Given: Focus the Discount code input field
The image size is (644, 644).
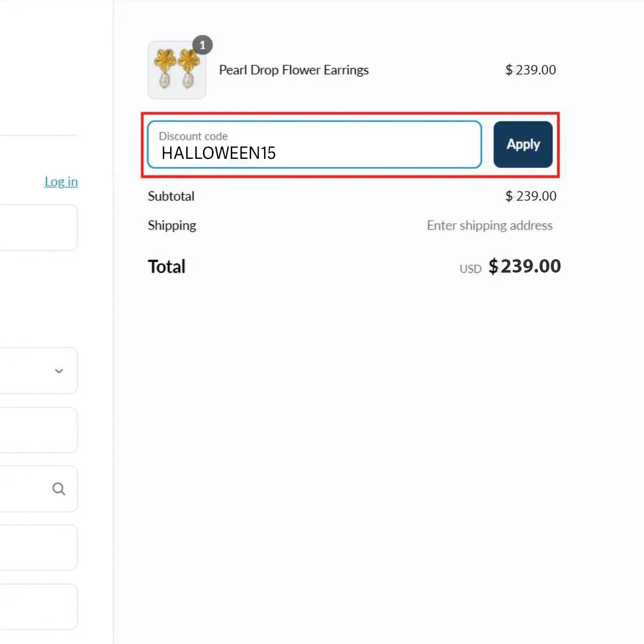Looking at the screenshot, I should click(x=314, y=145).
